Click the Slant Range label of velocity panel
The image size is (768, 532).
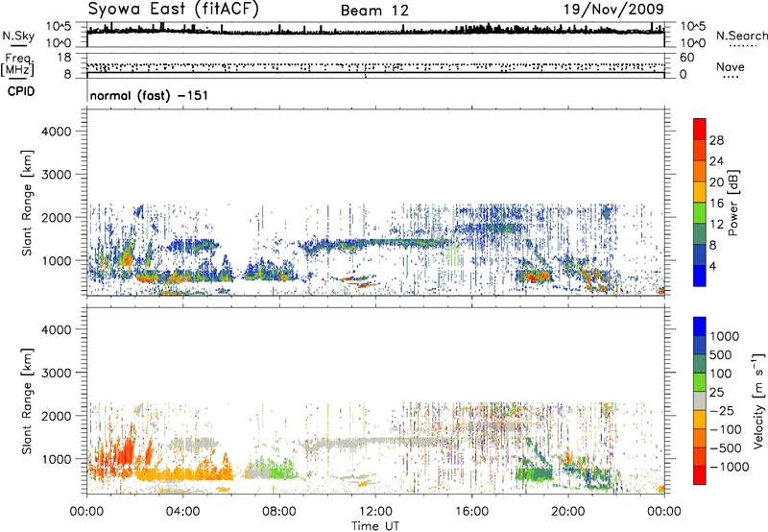pyautogui.click(x=27, y=401)
